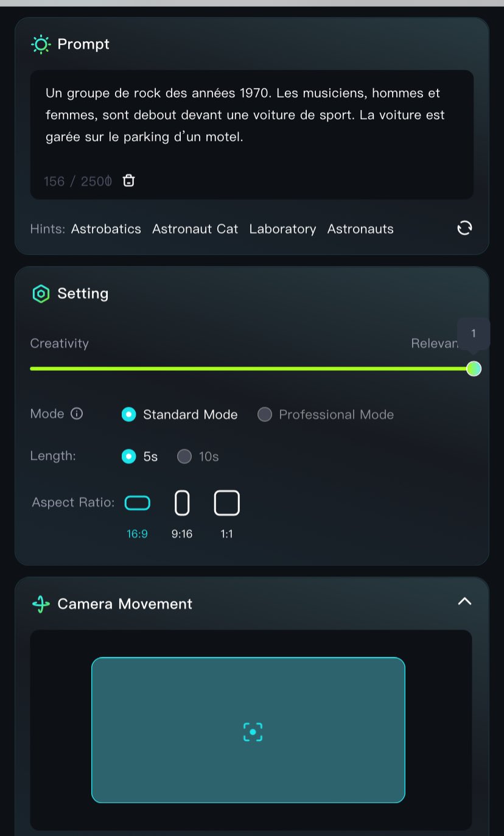
Task: Enable Professional Mode option
Action: tap(265, 415)
